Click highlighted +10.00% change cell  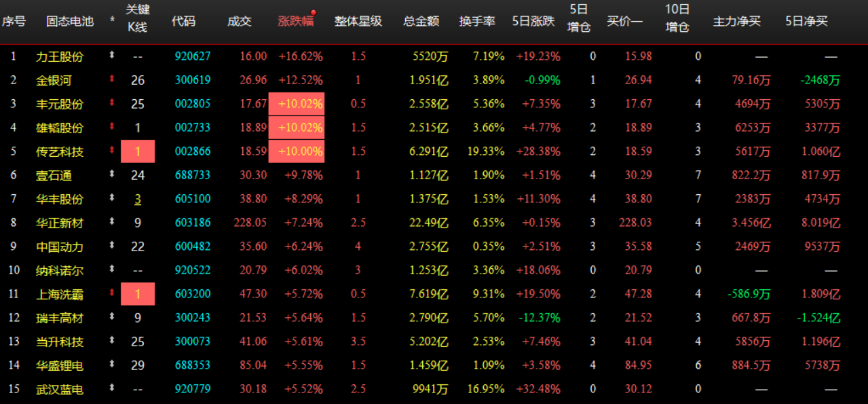click(x=297, y=151)
